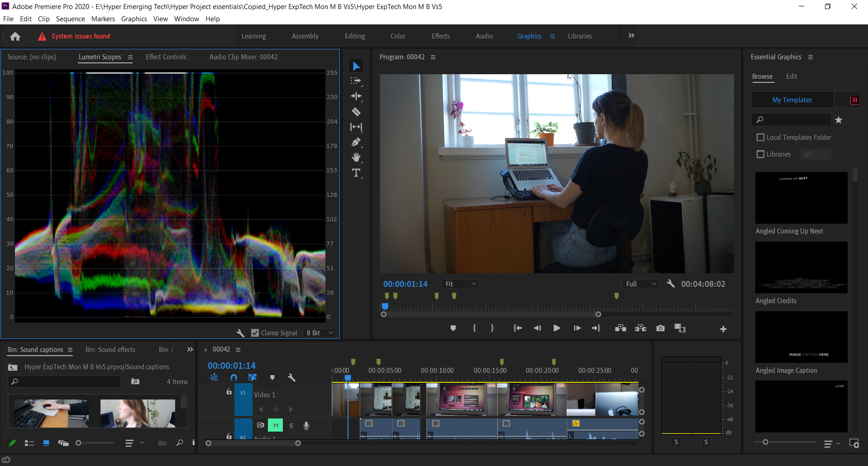Open Program monitor panel menu

click(x=433, y=57)
